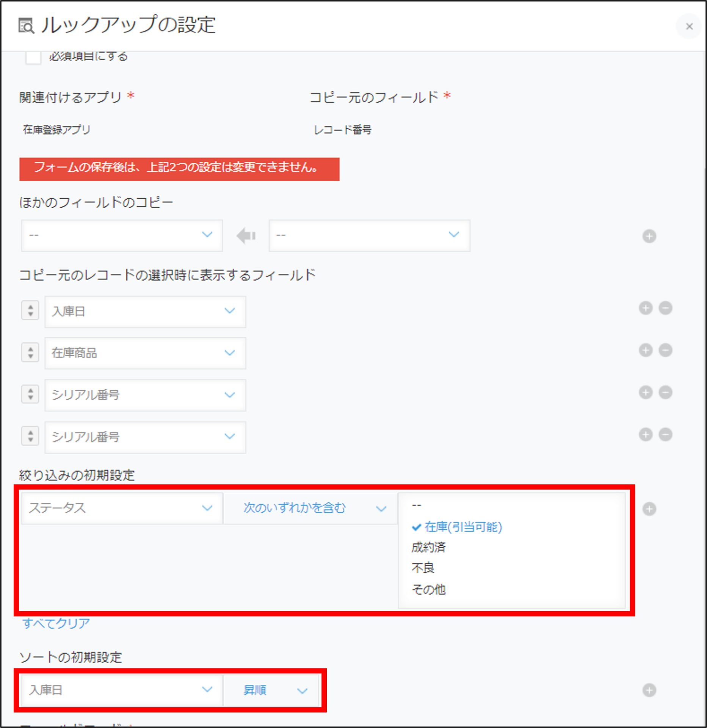Open the third row シリアル番号 dropdown
Image resolution: width=707 pixels, height=728 pixels.
coord(145,395)
